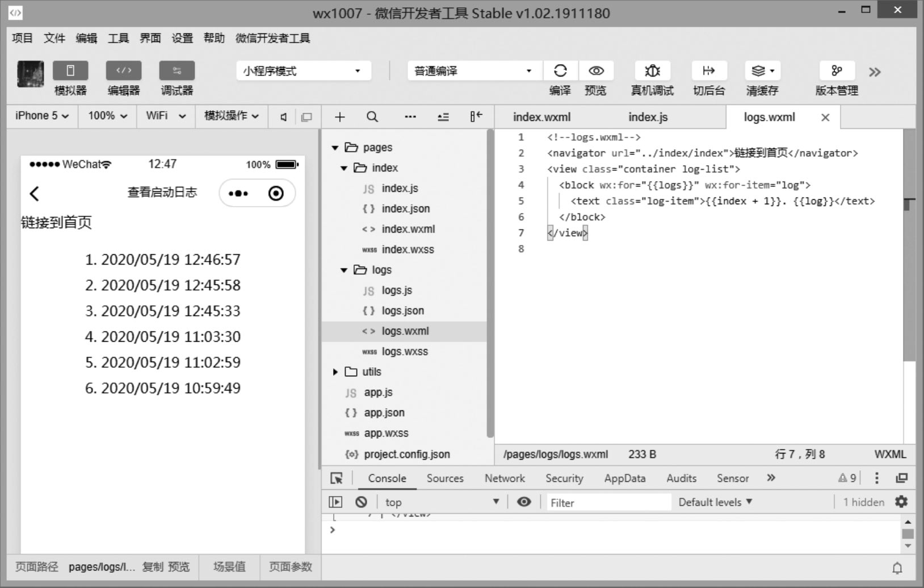Click the preview (预览) eye icon
Viewport: 924px width, 588px height.
(x=596, y=71)
